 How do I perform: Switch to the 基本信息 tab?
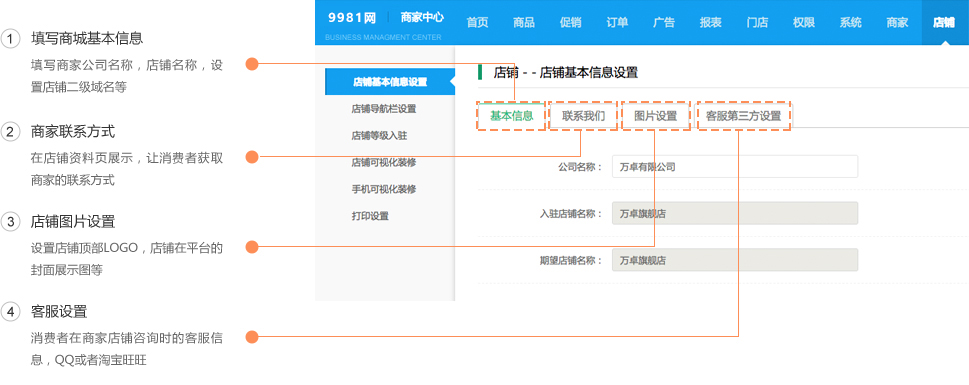tap(512, 116)
